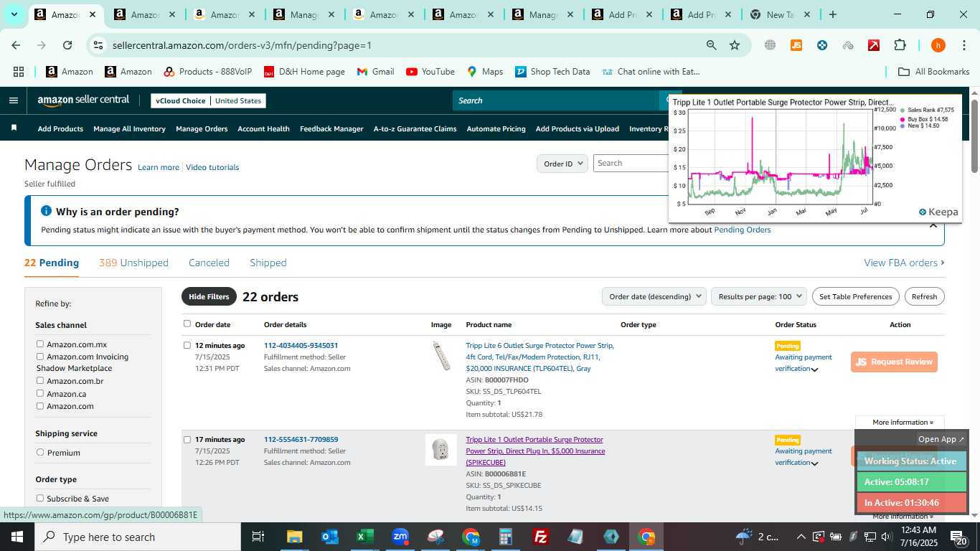This screenshot has width=980, height=551.
Task: Click the Tripp Lite 6 Outlet product thumbnail
Action: tap(441, 357)
